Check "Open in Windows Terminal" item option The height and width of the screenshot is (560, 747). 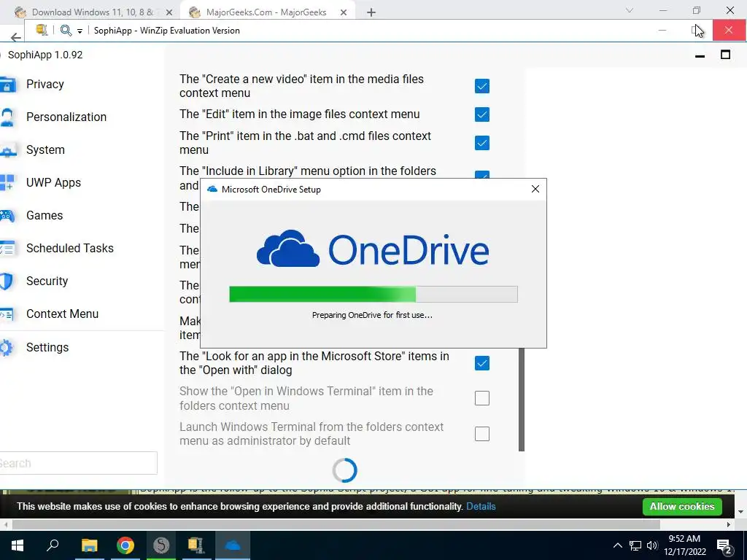[x=482, y=398]
